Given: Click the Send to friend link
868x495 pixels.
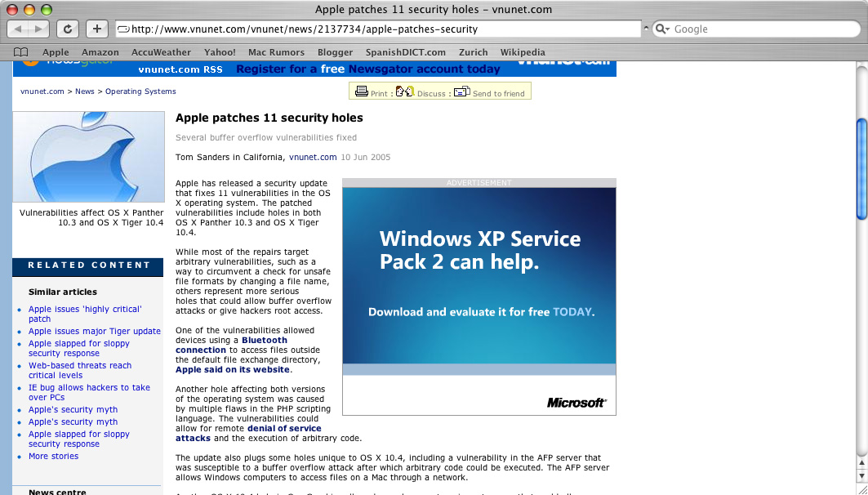Looking at the screenshot, I should tap(499, 94).
